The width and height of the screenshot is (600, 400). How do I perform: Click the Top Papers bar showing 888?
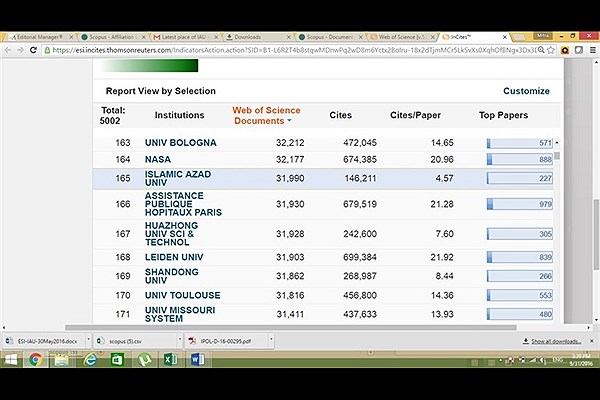(x=520, y=160)
